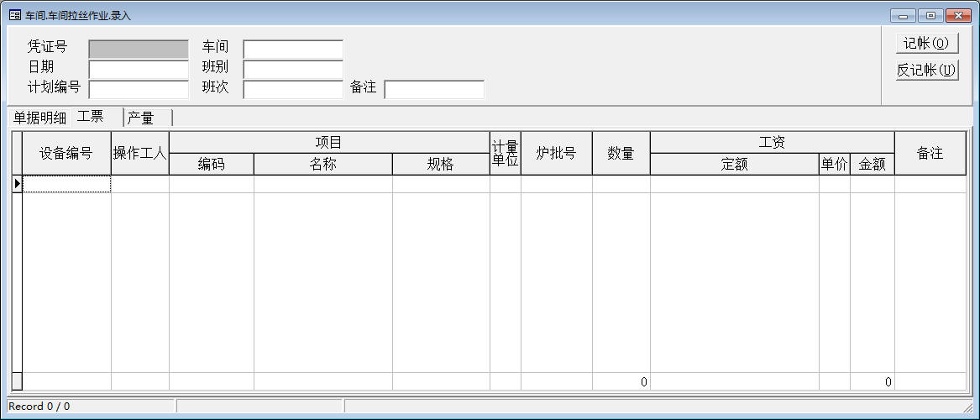This screenshot has height=420, width=980.
Task: Click the 数量 column header
Action: (x=621, y=153)
